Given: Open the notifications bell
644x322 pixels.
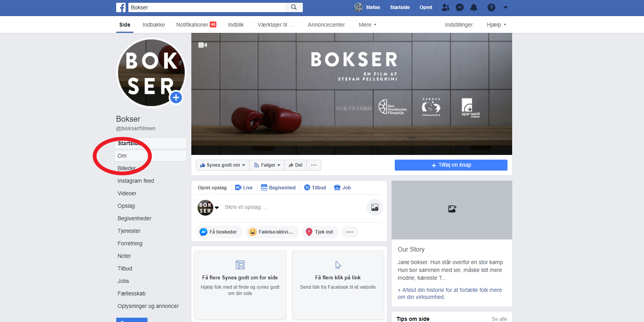Looking at the screenshot, I should (x=474, y=7).
